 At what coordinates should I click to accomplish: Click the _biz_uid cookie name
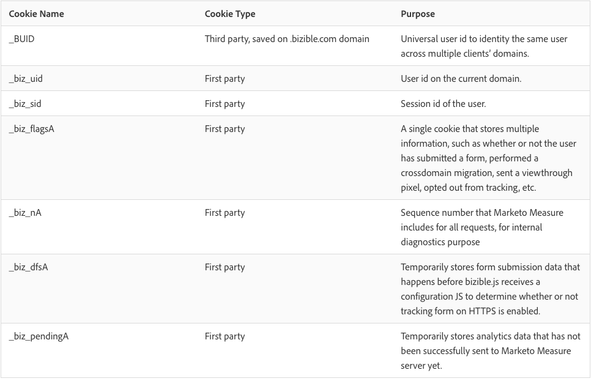[x=26, y=79]
